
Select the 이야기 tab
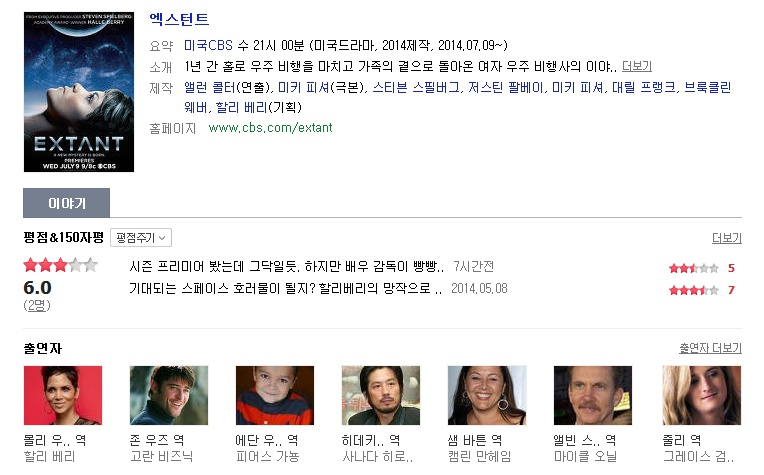pyautogui.click(x=66, y=203)
